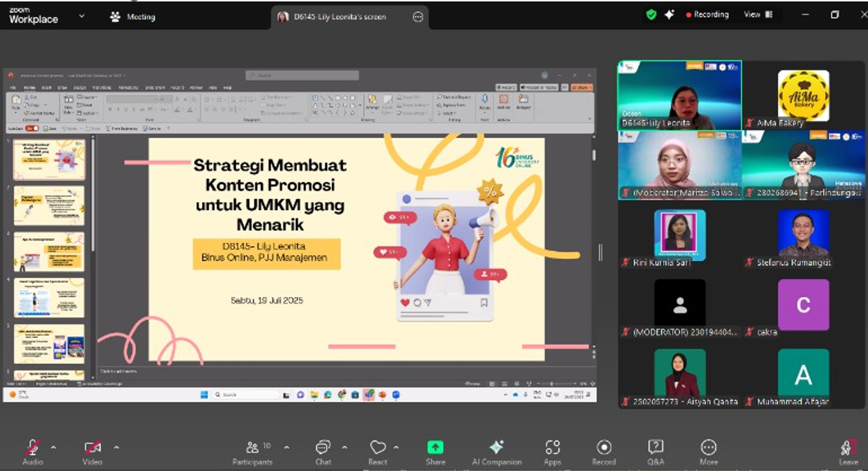Click the Leave button
Viewport: 868px width, 471px height.
pos(849,447)
